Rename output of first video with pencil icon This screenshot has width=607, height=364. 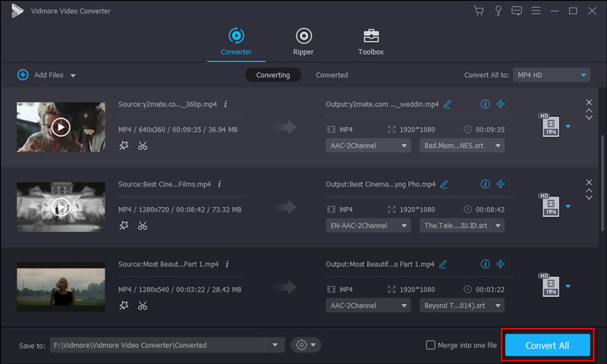coord(447,104)
